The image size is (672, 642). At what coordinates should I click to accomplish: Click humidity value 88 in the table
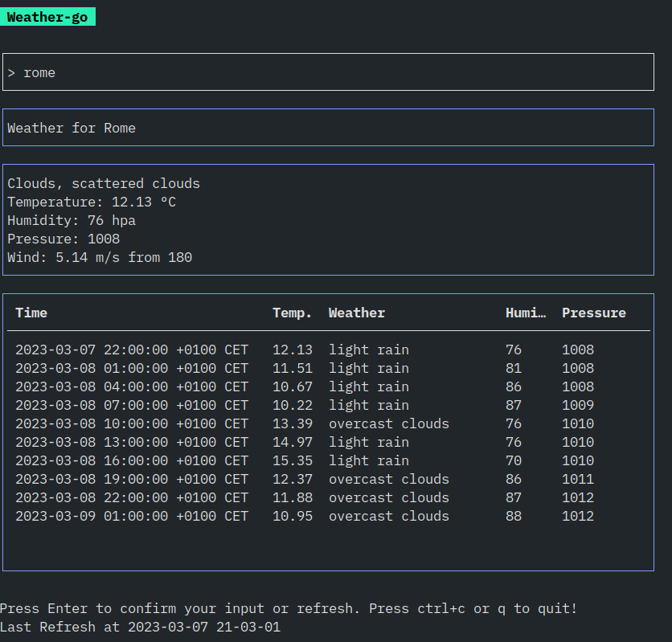tap(514, 516)
